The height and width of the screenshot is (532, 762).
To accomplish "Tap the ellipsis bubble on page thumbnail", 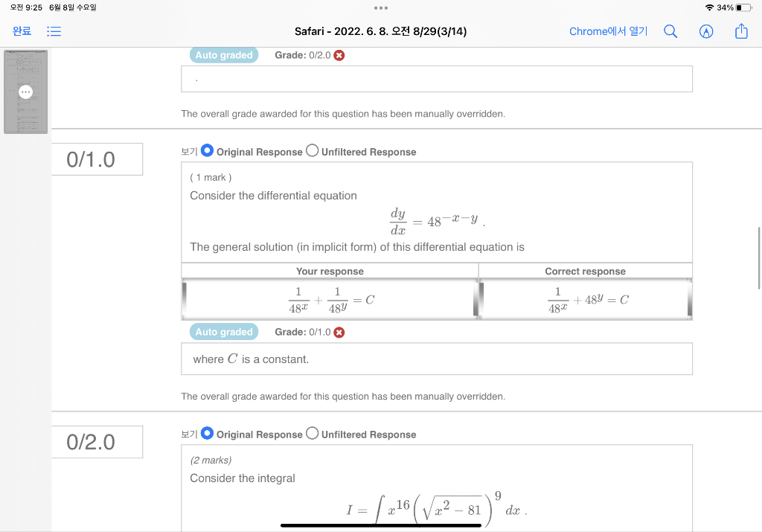I will pyautogui.click(x=25, y=92).
